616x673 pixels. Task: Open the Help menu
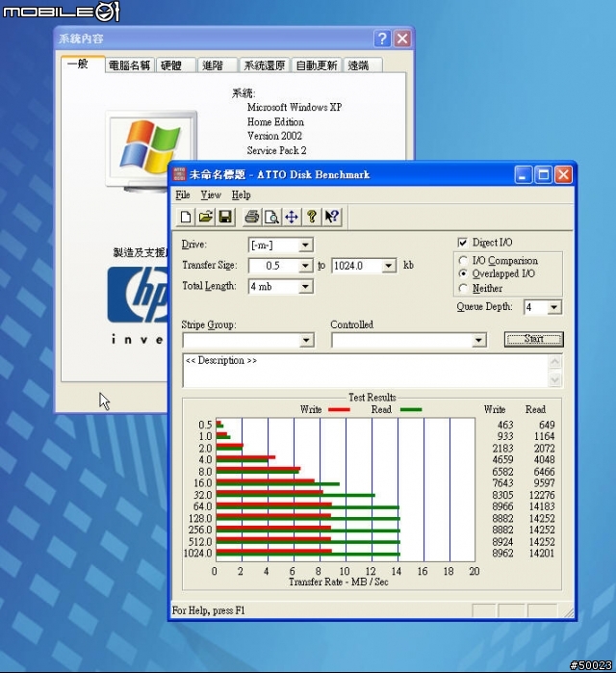241,194
